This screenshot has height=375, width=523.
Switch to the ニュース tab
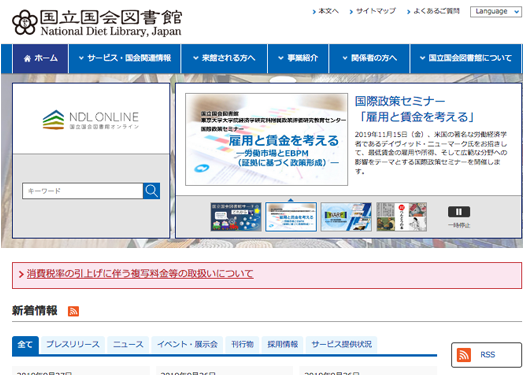[x=128, y=345]
